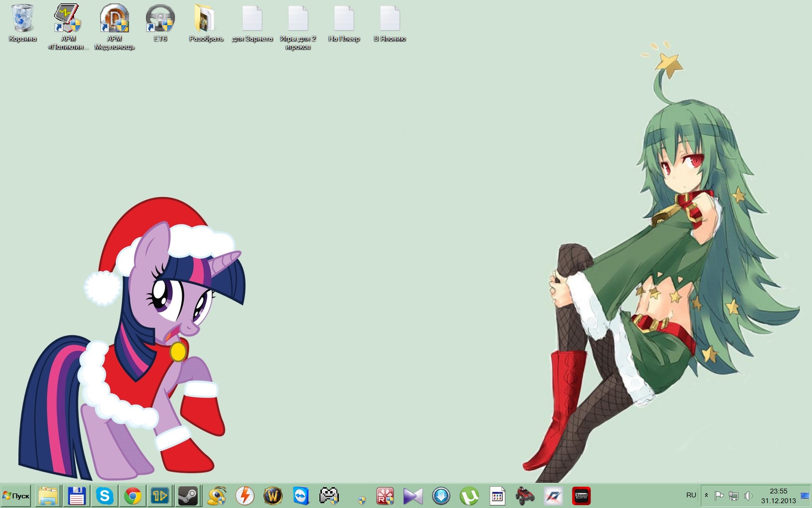Select the Разобрать folder on desktop

(206, 23)
